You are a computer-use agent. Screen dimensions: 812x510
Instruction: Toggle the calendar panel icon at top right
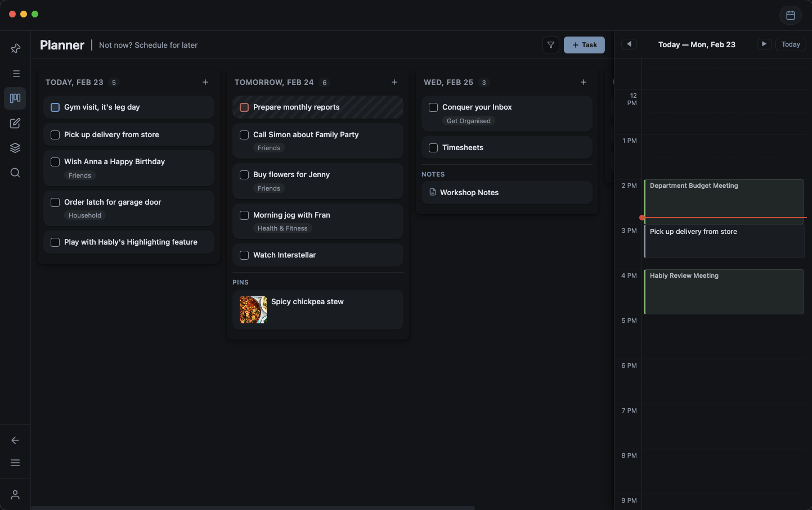click(790, 15)
